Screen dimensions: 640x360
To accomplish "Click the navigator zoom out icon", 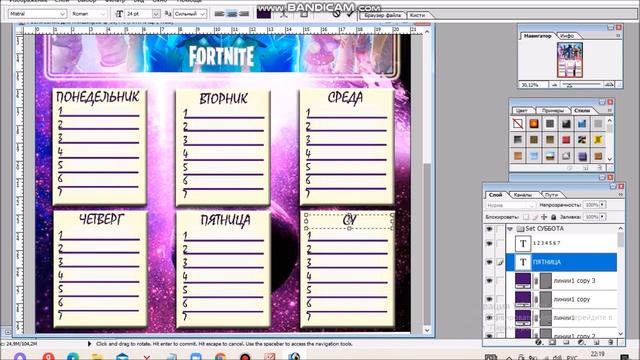I will coord(555,85).
